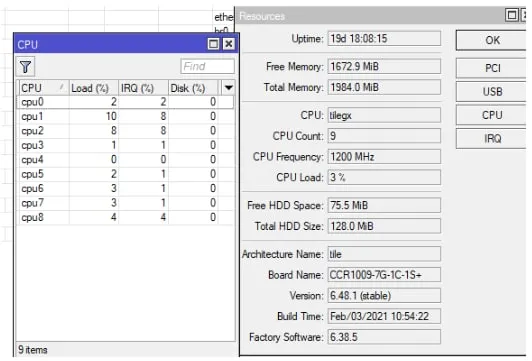Select the cpu3 row
The image size is (532, 361).
coord(125,145)
